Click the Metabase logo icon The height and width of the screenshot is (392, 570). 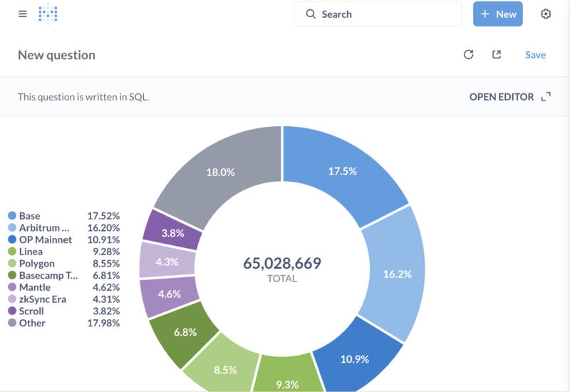tap(48, 14)
